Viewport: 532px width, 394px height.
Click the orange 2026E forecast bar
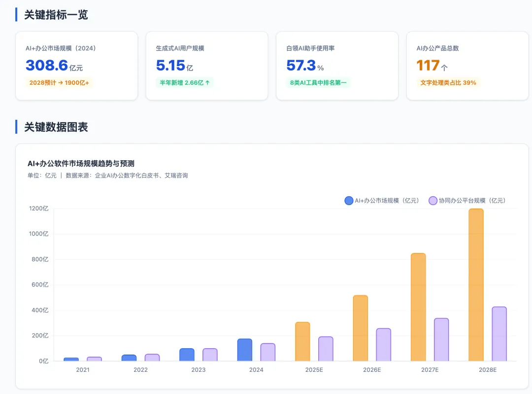click(x=360, y=328)
